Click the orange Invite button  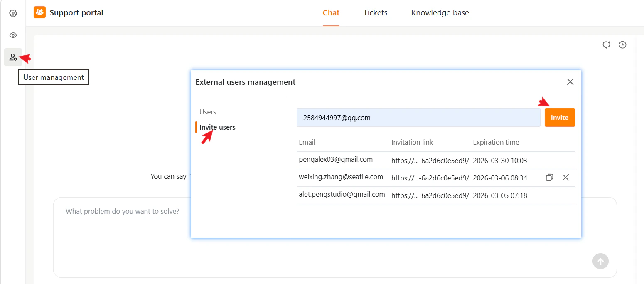(x=560, y=118)
